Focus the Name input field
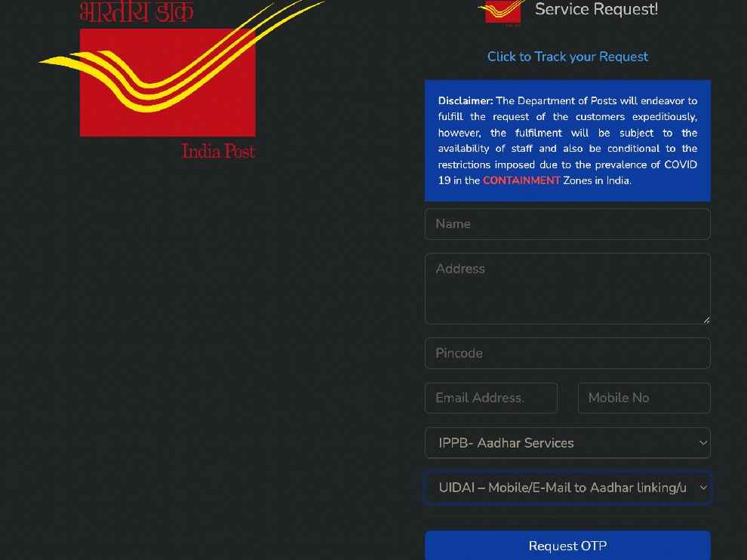 pyautogui.click(x=567, y=224)
